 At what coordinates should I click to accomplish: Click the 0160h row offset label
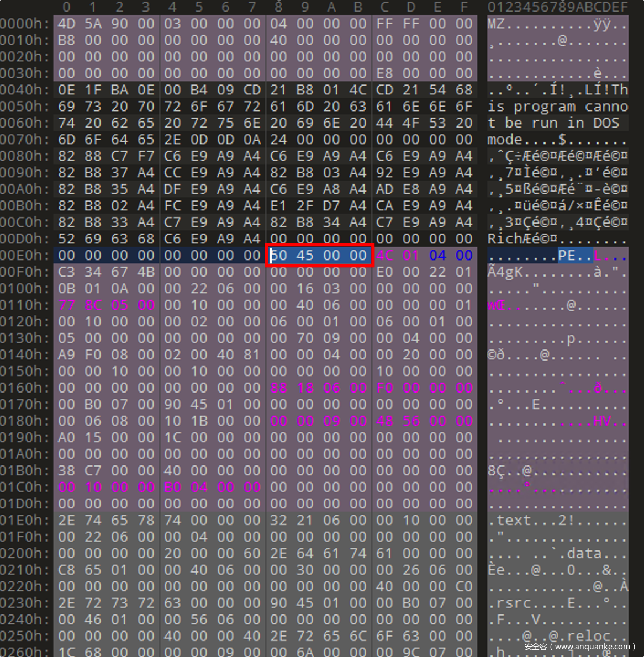(x=25, y=388)
